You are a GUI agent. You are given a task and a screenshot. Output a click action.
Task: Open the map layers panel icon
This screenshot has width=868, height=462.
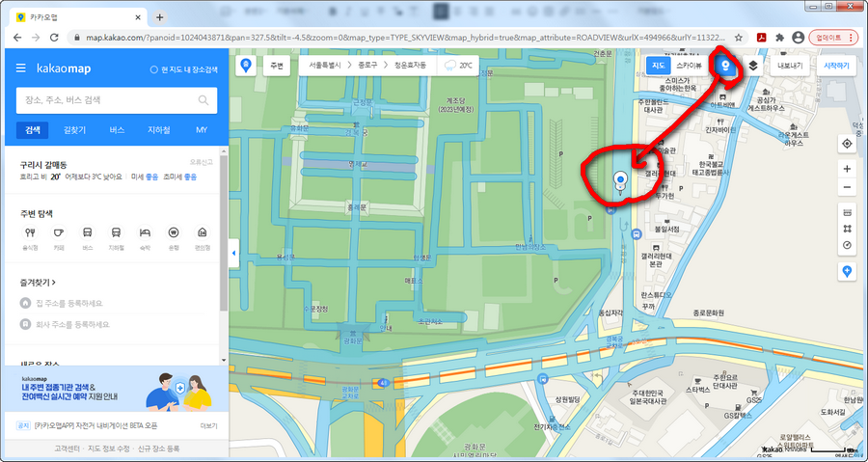[x=753, y=66]
